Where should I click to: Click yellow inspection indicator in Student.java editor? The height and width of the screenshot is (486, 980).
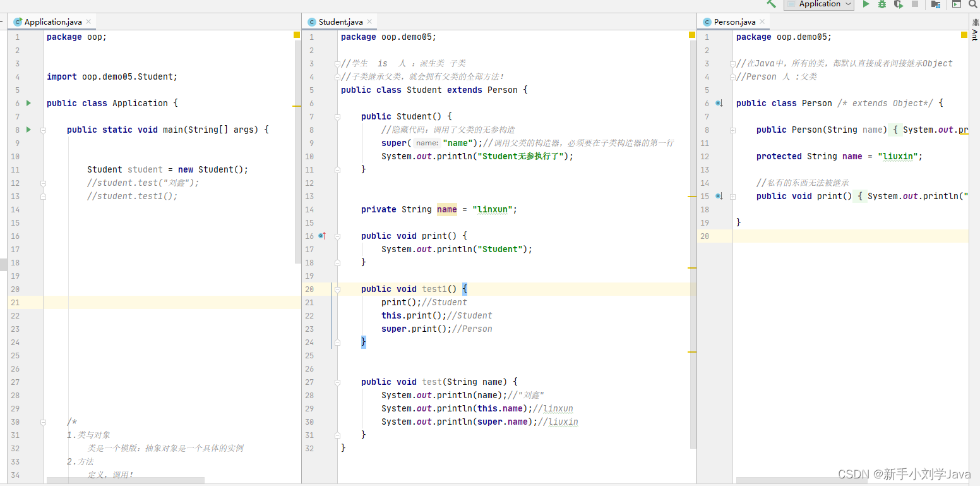tap(692, 35)
